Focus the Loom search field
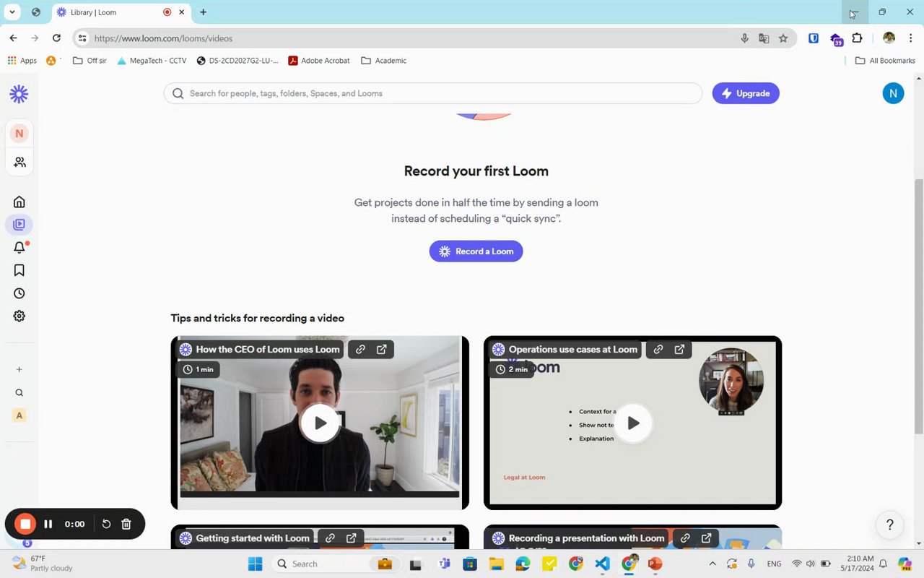The width and height of the screenshot is (924, 578). click(x=433, y=93)
